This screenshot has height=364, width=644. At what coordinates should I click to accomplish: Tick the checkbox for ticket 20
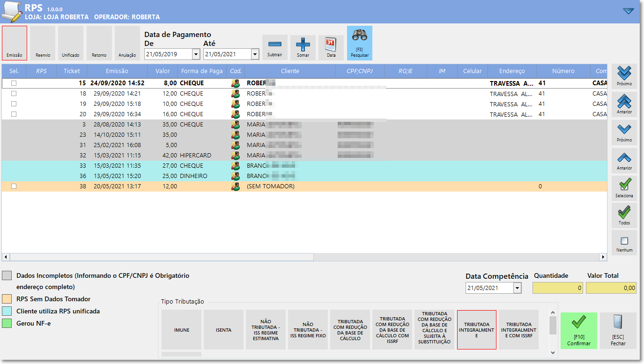[14, 114]
